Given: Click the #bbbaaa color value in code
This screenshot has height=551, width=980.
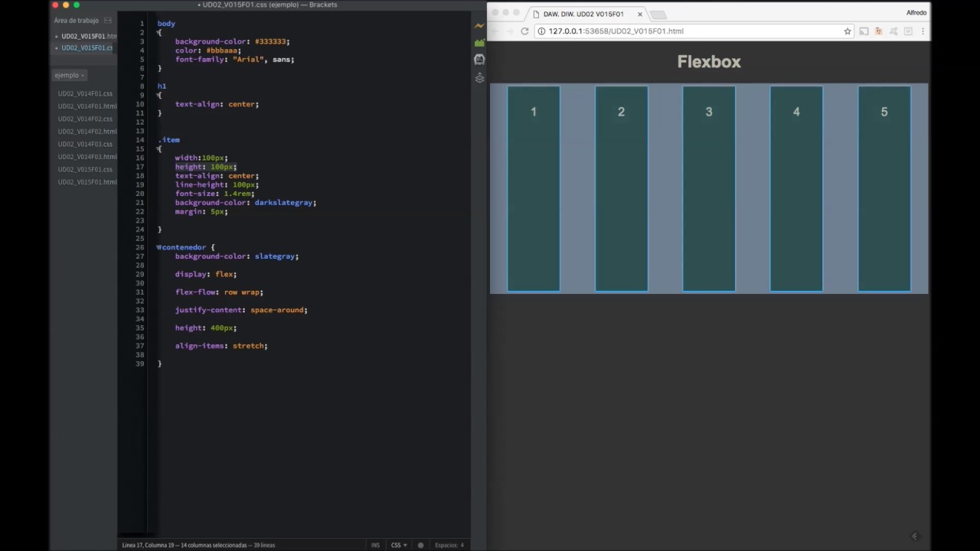Looking at the screenshot, I should point(221,51).
